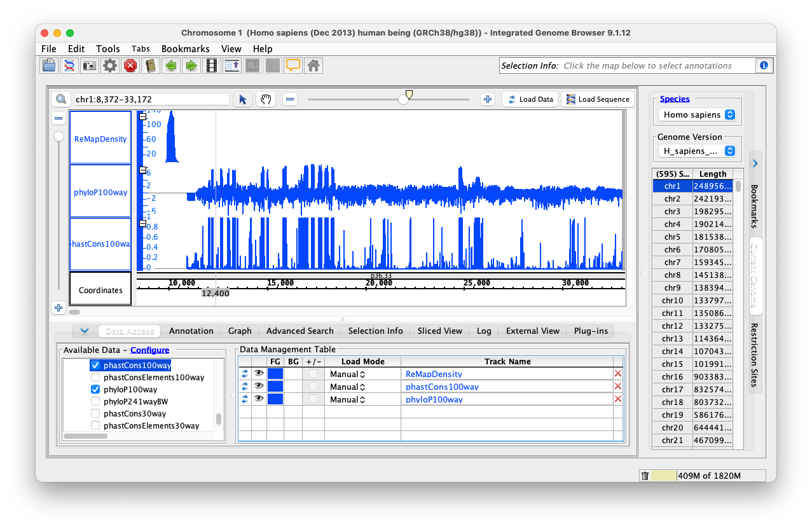The image size is (812, 529).
Task: Take a snapshot with the camera icon
Action: point(90,65)
